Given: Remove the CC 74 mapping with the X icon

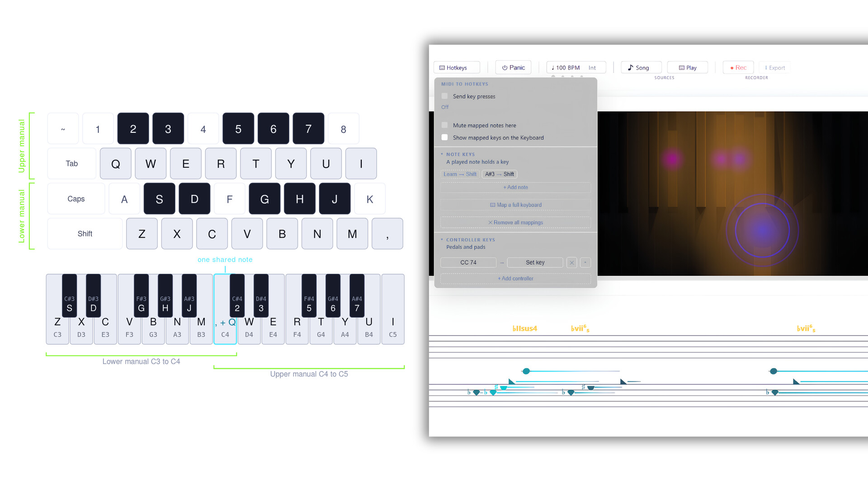Looking at the screenshot, I should pos(571,263).
